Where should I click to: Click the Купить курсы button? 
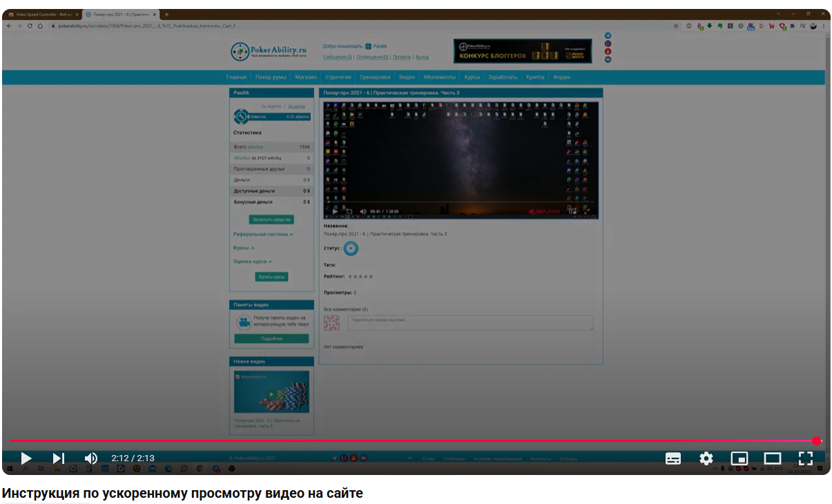[x=271, y=277]
